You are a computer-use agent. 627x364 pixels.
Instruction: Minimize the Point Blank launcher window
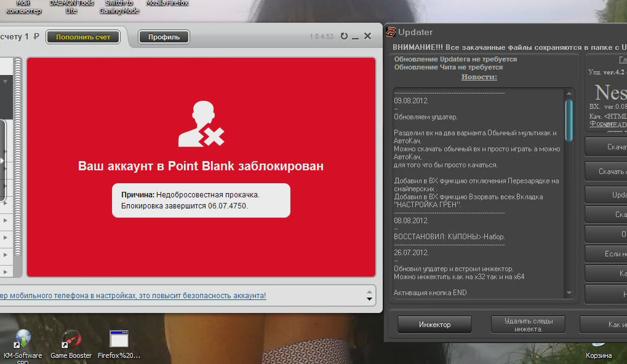pos(355,37)
